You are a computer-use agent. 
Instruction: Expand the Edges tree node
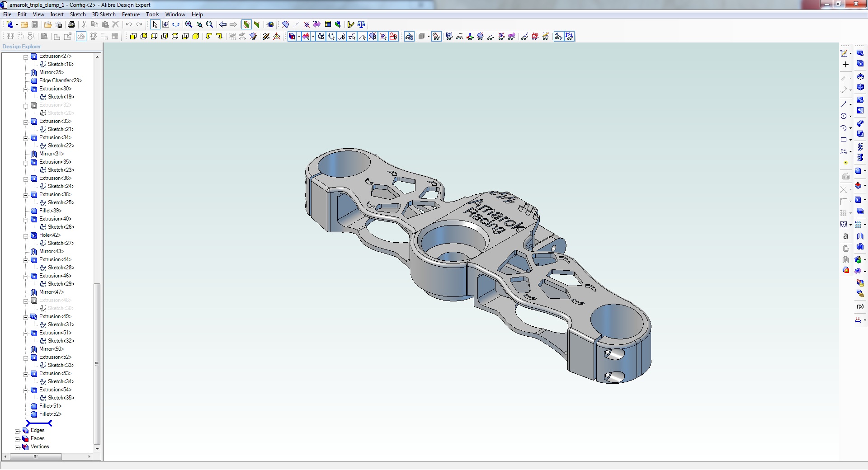click(17, 431)
